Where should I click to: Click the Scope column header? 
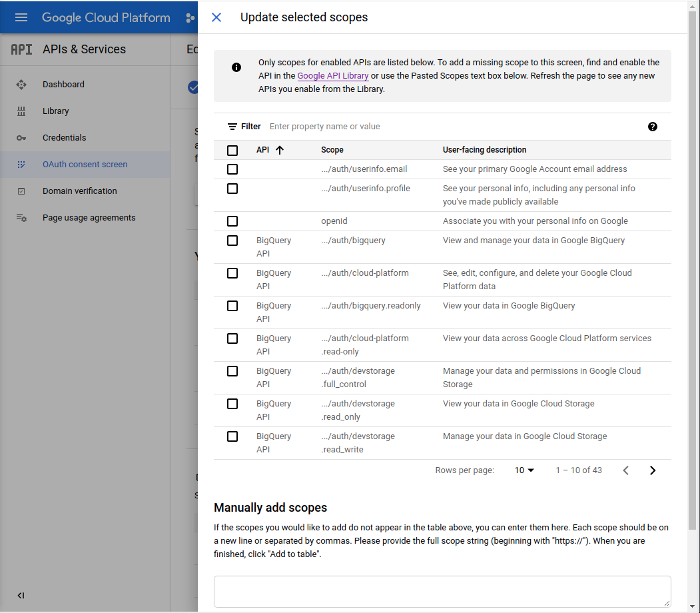pos(332,150)
